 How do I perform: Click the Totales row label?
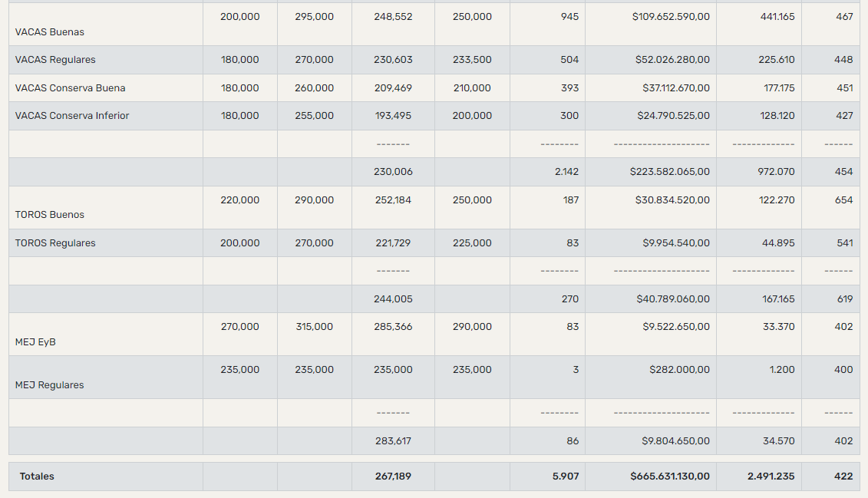click(x=37, y=477)
